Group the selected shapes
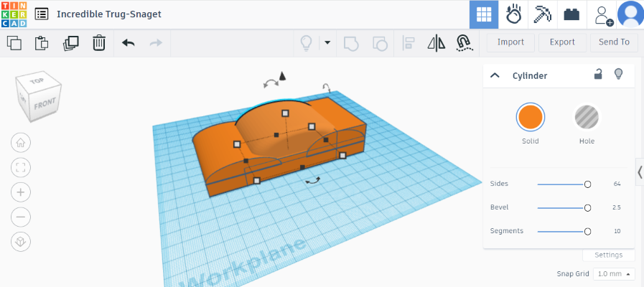The image size is (644, 287). pyautogui.click(x=351, y=43)
